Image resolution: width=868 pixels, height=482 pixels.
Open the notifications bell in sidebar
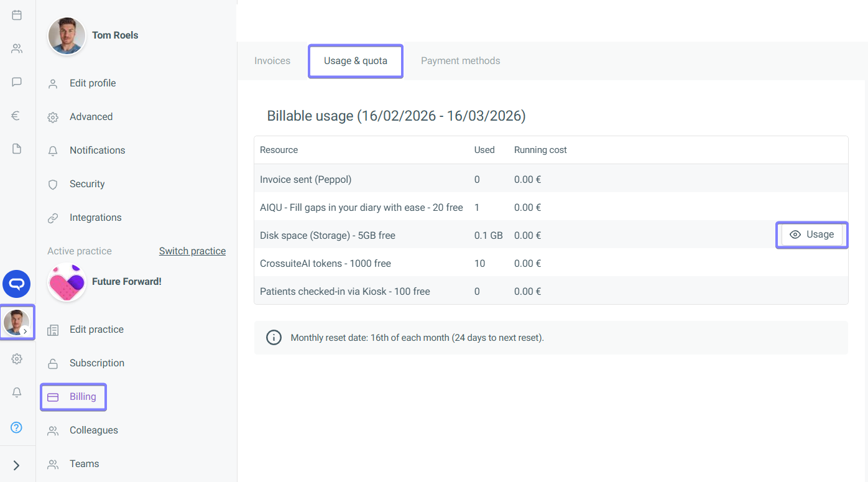(17, 392)
